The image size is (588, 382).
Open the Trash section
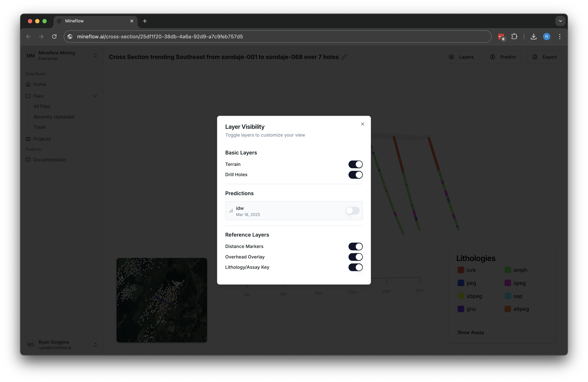[x=39, y=127]
